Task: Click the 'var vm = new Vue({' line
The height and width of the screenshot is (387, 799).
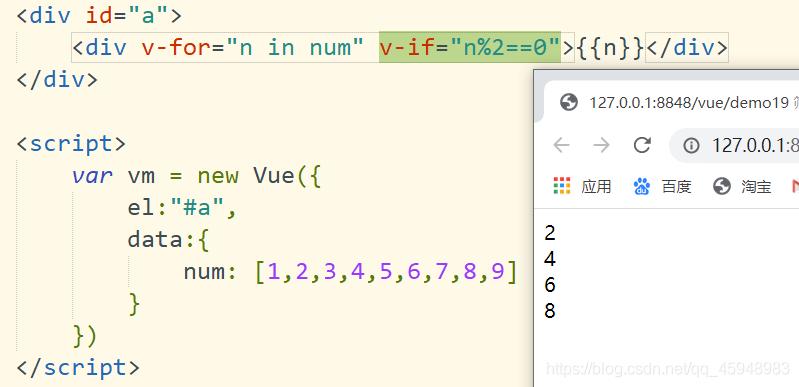Action: [x=196, y=176]
